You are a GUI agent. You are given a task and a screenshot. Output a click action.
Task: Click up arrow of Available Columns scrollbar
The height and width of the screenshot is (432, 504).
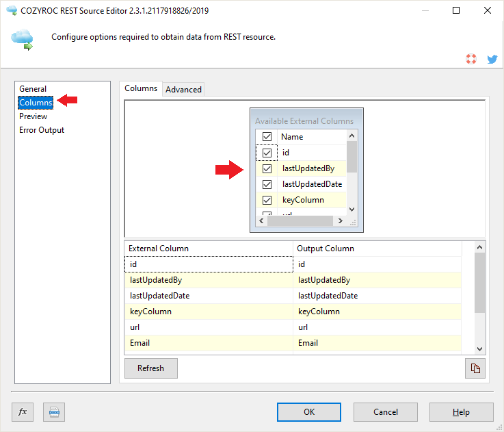tap(352, 136)
